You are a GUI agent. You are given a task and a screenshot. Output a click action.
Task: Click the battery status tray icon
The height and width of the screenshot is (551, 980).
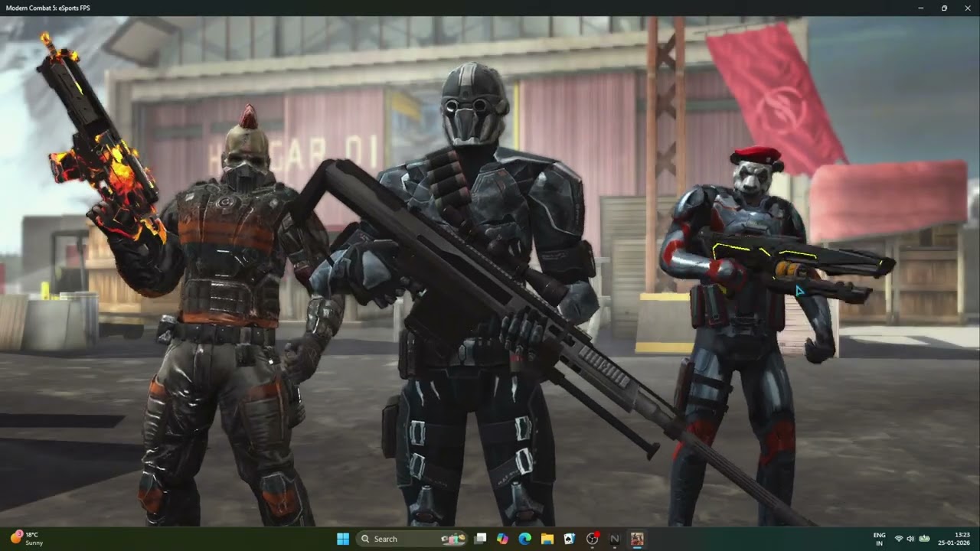[x=924, y=539]
